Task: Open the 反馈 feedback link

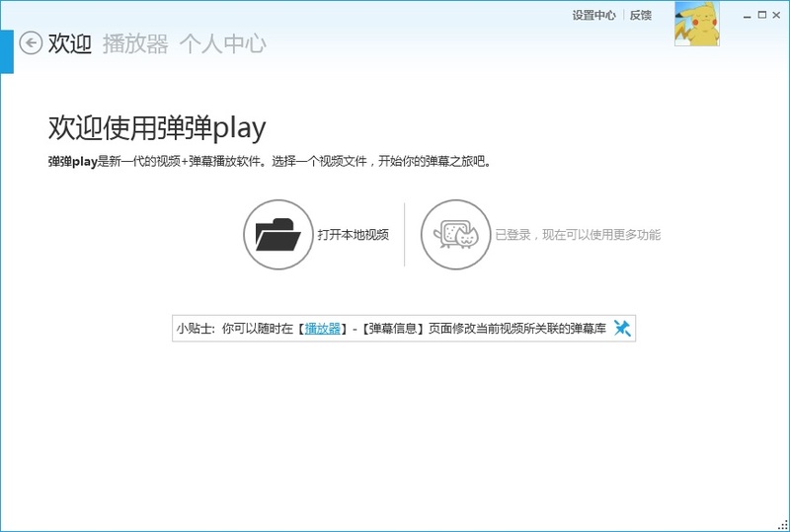Action: click(640, 15)
